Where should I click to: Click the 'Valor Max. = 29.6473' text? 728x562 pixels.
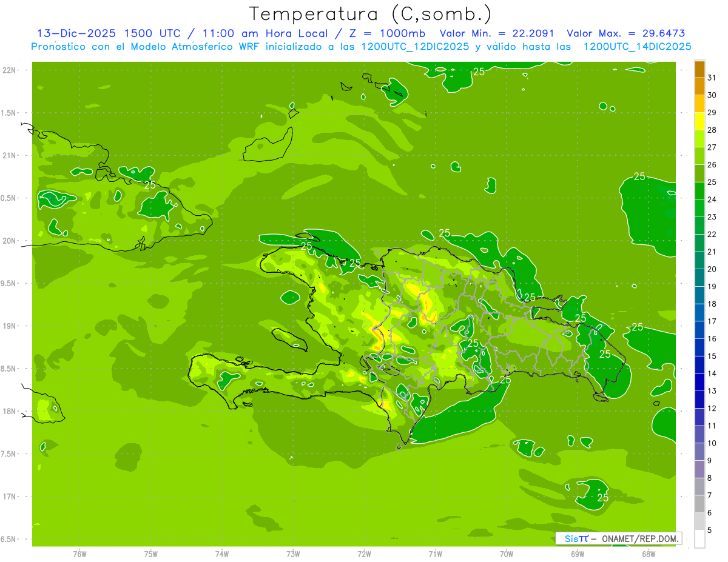coord(625,33)
